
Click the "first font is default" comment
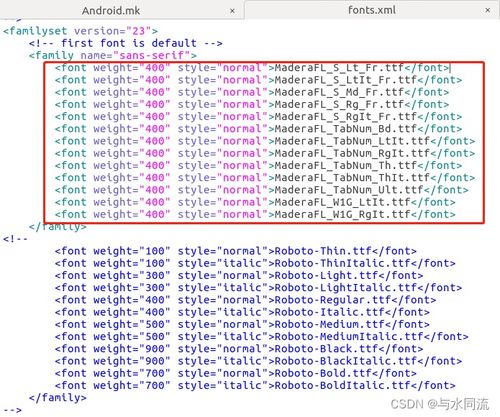point(126,43)
